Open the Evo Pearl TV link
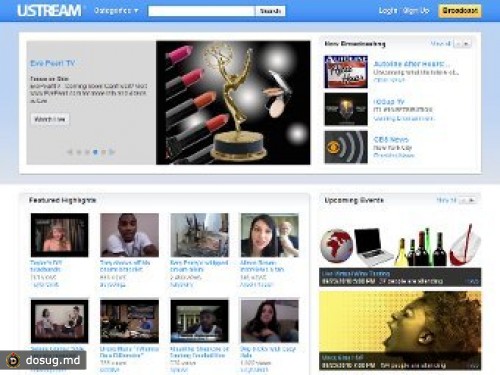Screen dimensions: 500x375 tap(53, 63)
